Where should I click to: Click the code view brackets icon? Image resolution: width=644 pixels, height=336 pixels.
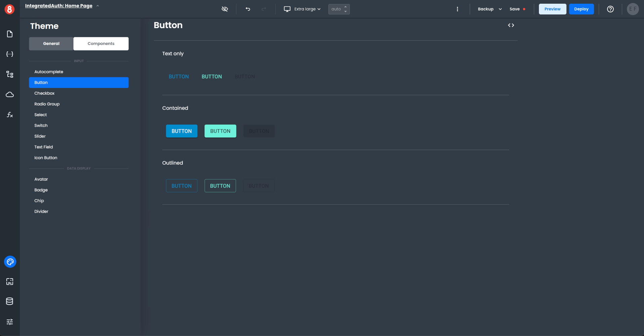click(x=511, y=25)
